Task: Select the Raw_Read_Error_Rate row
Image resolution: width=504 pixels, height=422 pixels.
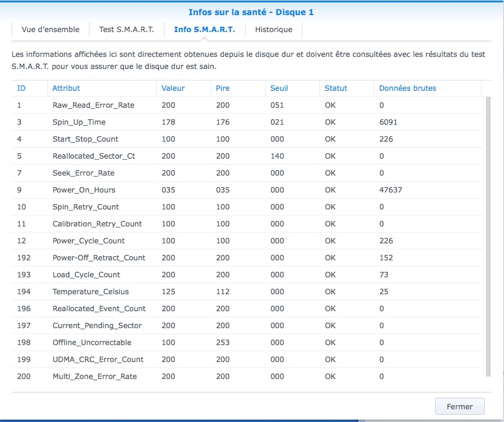Action: (x=93, y=105)
